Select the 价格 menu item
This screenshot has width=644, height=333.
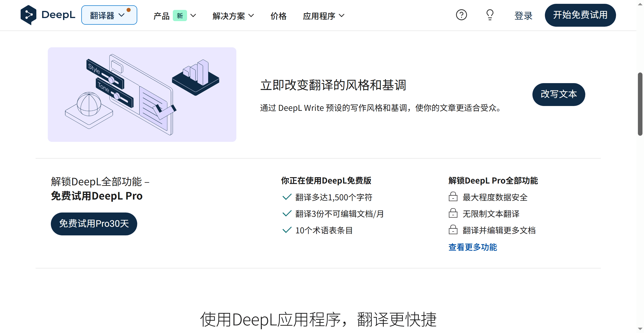coord(278,16)
